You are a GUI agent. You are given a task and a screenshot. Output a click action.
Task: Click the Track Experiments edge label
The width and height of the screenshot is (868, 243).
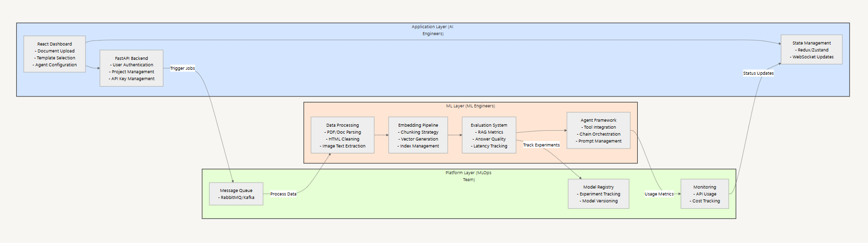tap(541, 145)
